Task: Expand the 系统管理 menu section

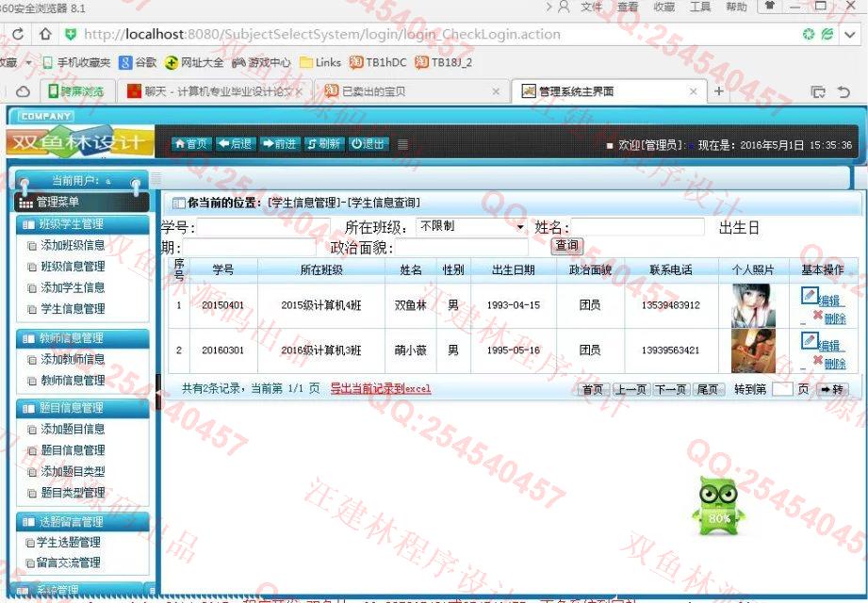Action: click(83, 590)
